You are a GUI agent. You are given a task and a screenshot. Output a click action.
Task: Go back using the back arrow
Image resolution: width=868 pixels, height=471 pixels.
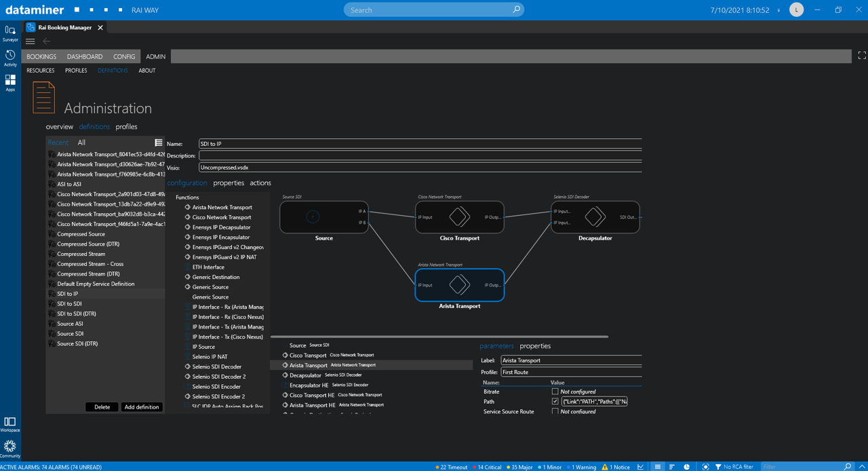47,41
